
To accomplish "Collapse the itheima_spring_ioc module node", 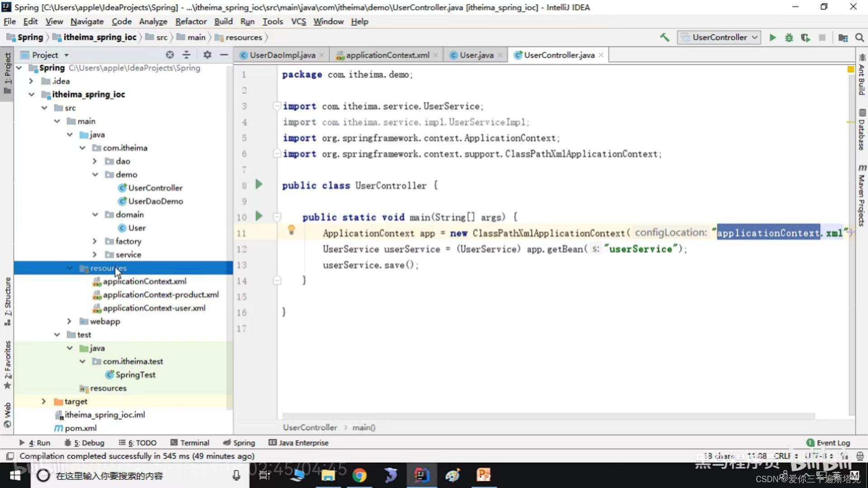I will click(x=31, y=94).
